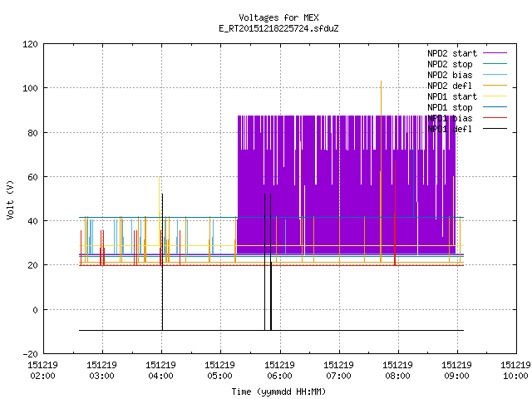Click the y-axis tick label 0
Image resolution: width=532 pixels, height=399 pixels.
click(35, 310)
